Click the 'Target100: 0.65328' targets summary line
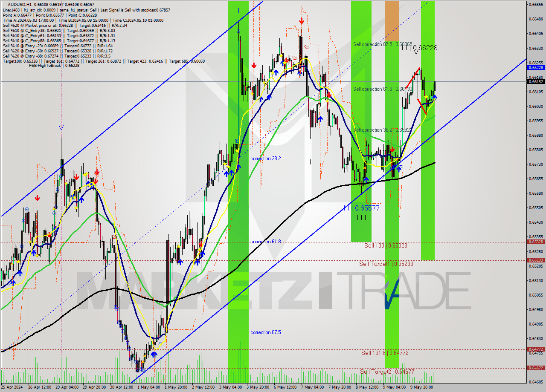 (x=104, y=61)
